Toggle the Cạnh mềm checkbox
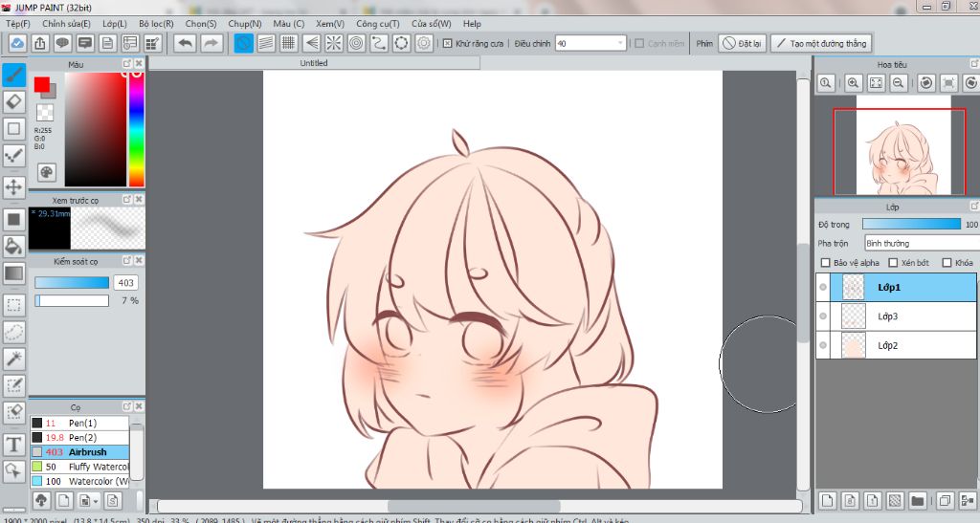The image size is (980, 523). tap(639, 43)
